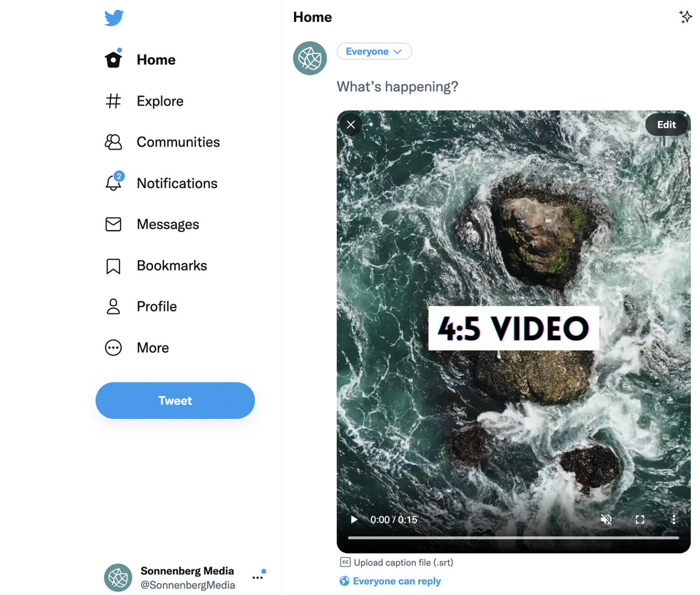Remove the video with the X button

tap(350, 124)
